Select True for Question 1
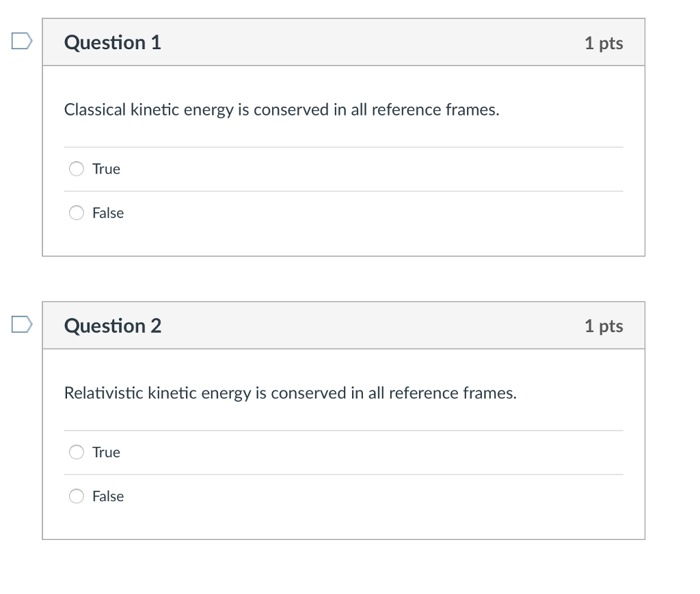Screen dimensions: 700x594 point(77,169)
